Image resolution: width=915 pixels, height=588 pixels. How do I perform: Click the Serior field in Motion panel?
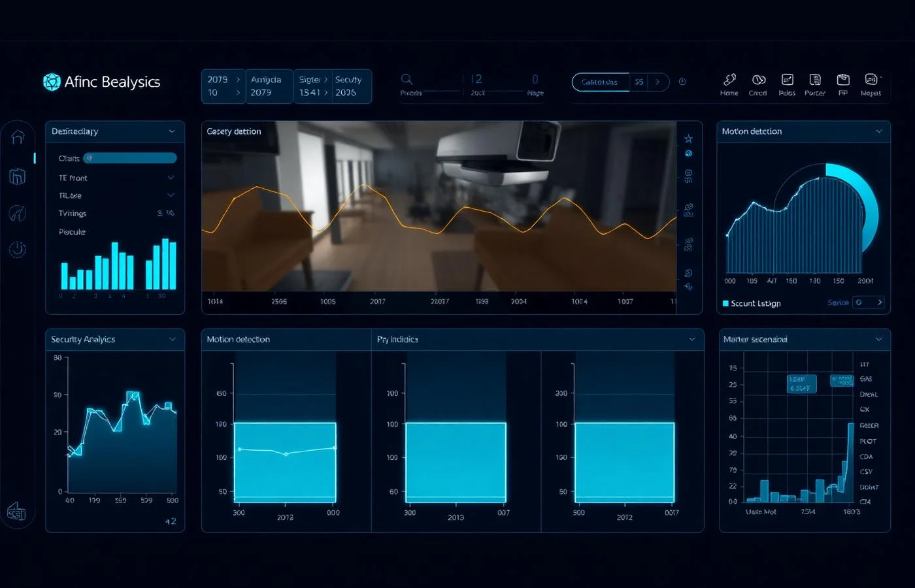point(869,302)
